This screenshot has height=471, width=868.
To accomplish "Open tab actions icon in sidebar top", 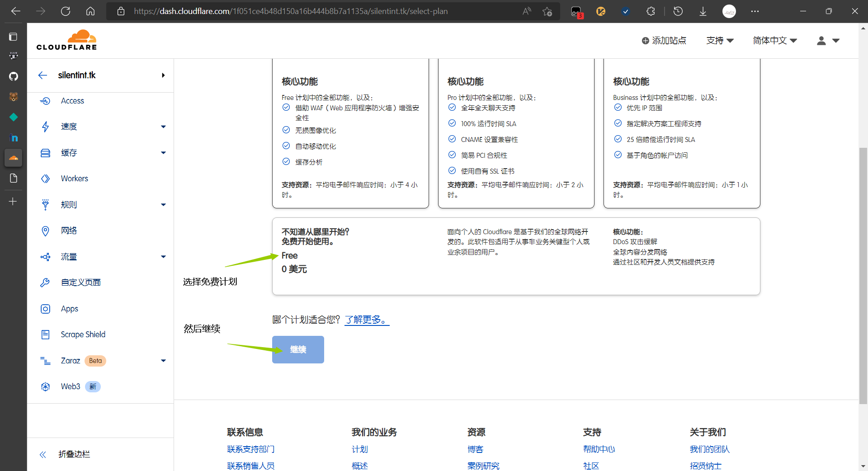I will click(14, 37).
